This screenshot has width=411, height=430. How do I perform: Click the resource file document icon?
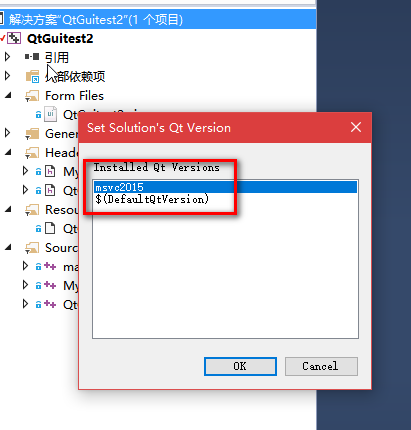click(x=50, y=228)
